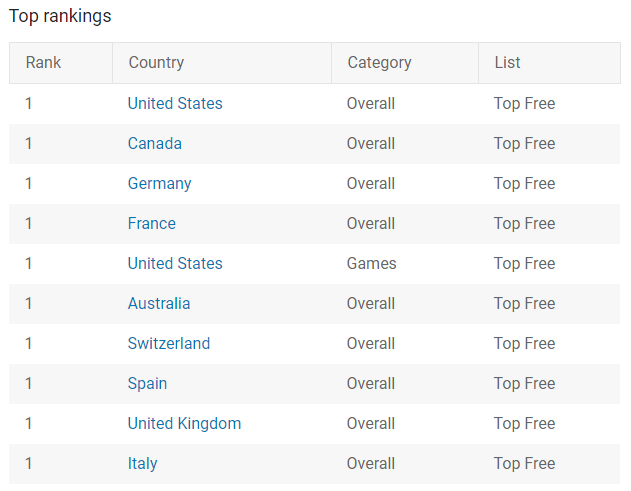Open the Canada country link
Image resolution: width=631 pixels, height=491 pixels.
tap(155, 143)
